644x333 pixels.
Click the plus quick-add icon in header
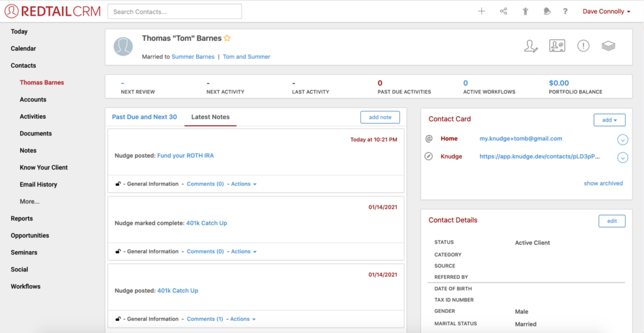(x=481, y=11)
